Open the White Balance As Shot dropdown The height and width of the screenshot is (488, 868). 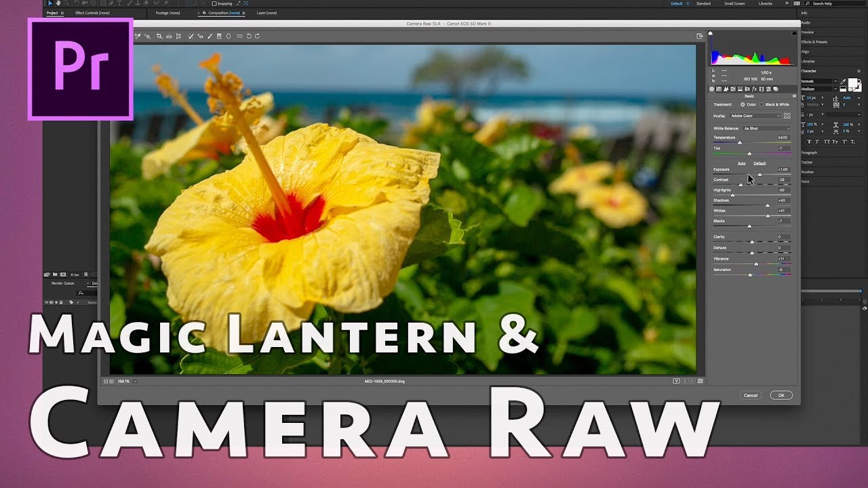[767, 128]
